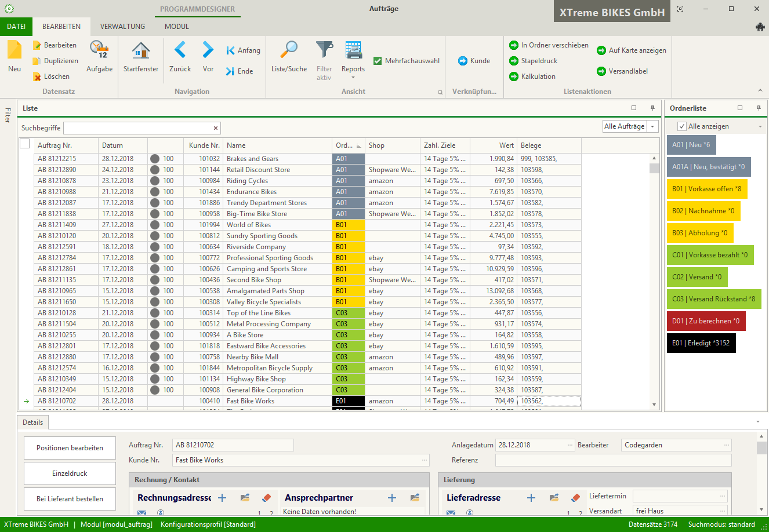Screen dimensions: 769x532
Task: Select the C02 | Versand folder
Action: click(x=697, y=277)
